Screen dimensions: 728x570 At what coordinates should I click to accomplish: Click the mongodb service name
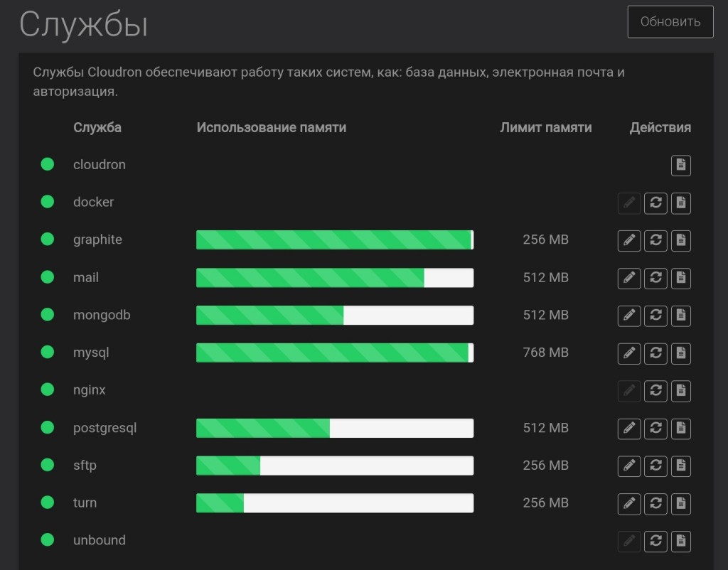[x=102, y=315]
